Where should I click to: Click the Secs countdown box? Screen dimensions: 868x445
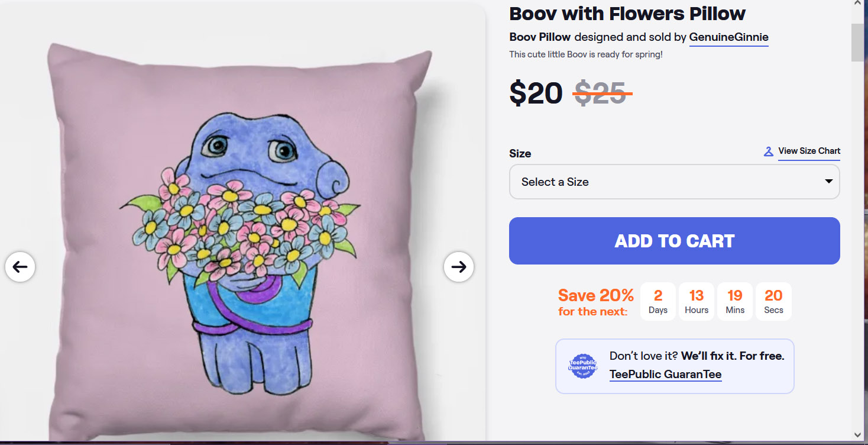tap(773, 301)
